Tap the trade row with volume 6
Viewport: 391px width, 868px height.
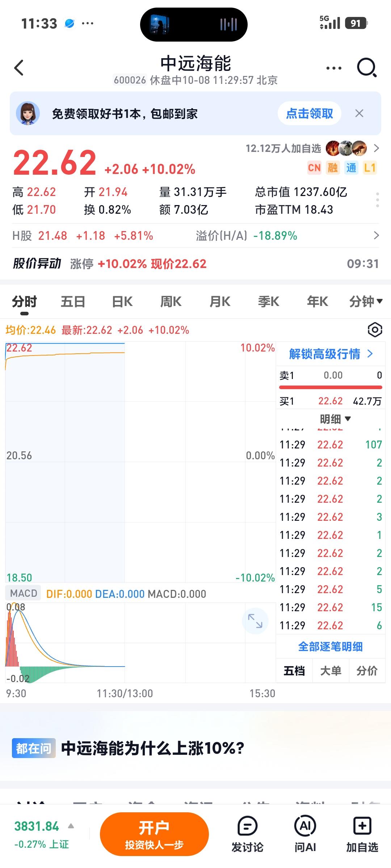click(x=331, y=625)
